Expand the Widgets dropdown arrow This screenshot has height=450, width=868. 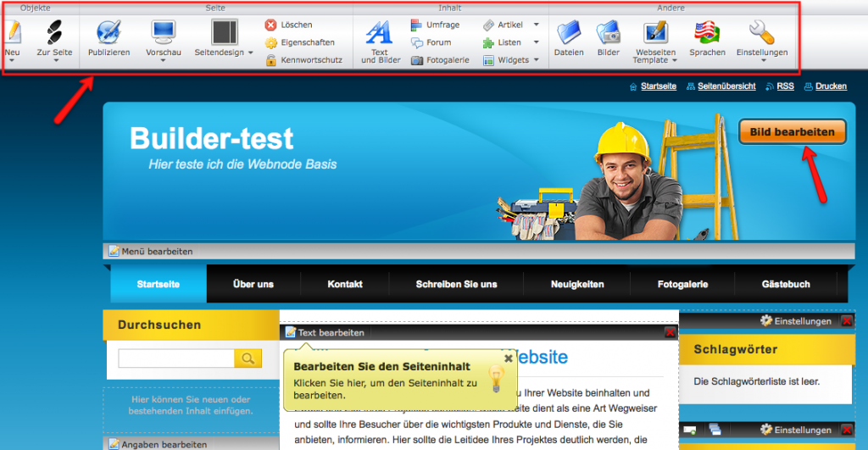[x=537, y=60]
